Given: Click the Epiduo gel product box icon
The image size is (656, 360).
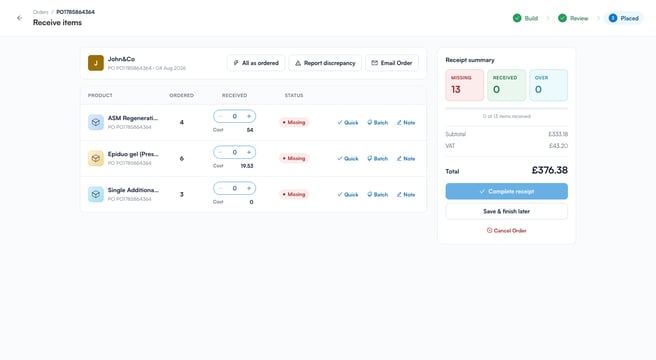Looking at the screenshot, I should (96, 158).
